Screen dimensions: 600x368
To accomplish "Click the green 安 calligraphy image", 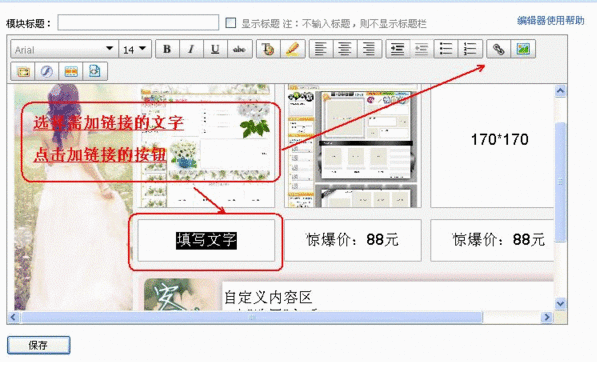I will 181,295.
